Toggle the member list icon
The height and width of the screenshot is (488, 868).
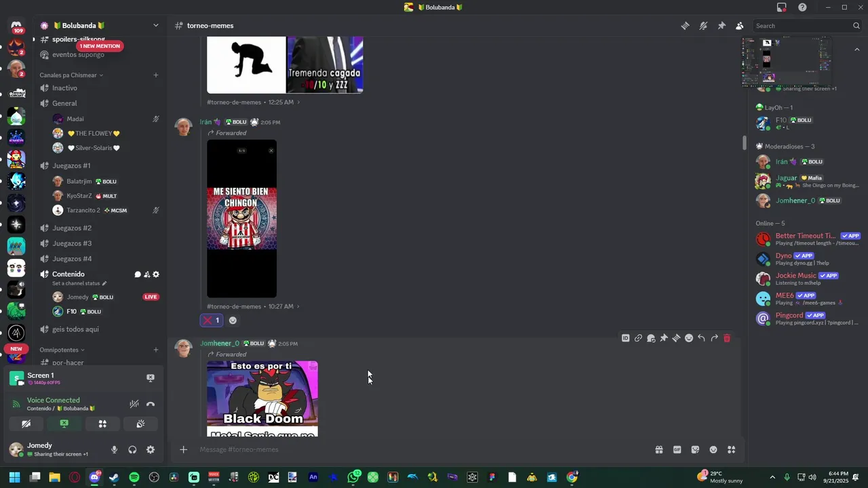[739, 26]
